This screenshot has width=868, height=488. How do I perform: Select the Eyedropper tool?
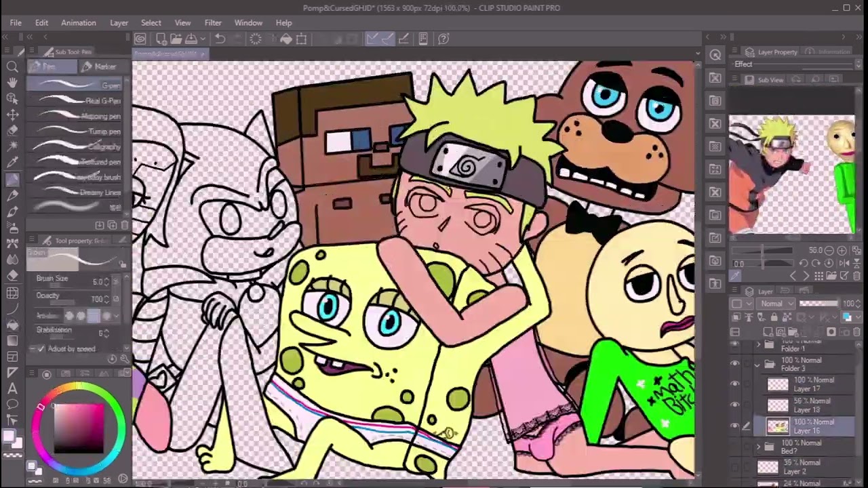[12, 163]
